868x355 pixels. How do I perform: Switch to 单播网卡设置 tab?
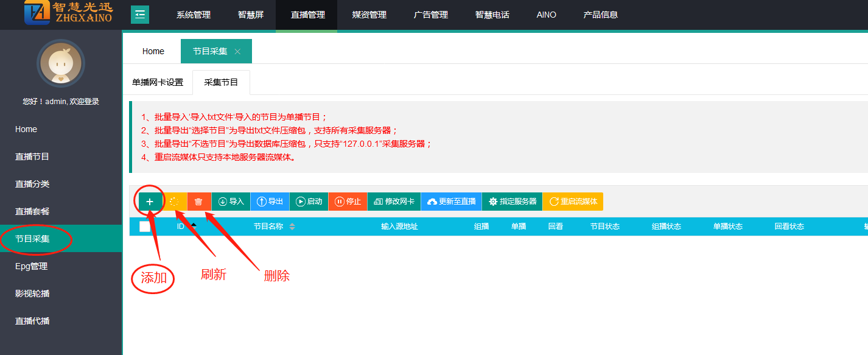pyautogui.click(x=158, y=82)
